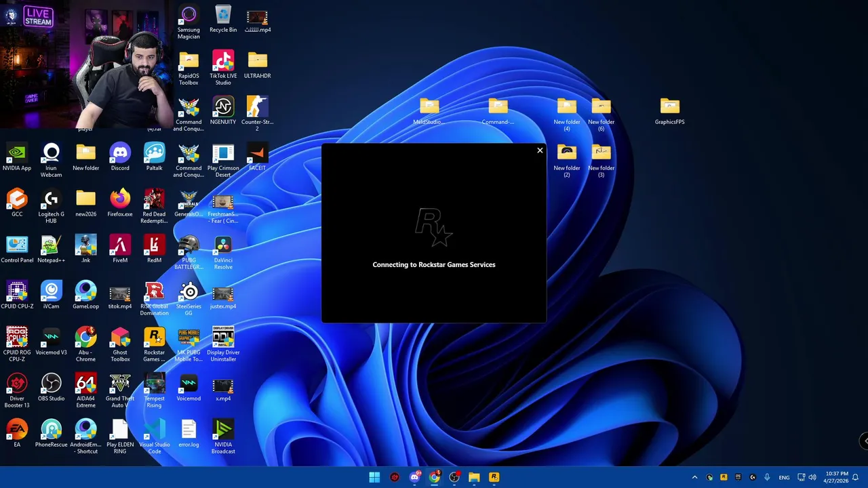Viewport: 868px width, 488px height.
Task: Select Paltalk desktop icon
Action: [154, 157]
